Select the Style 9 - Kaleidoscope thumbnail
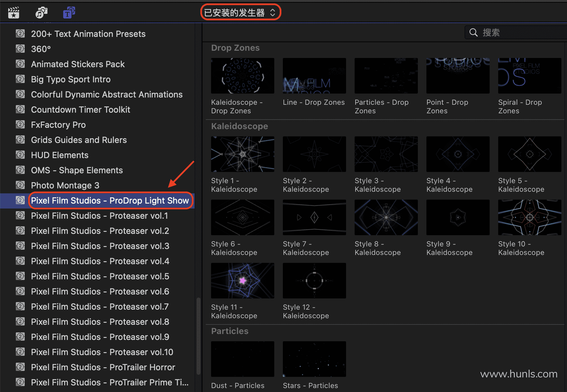This screenshot has height=392, width=567. (458, 217)
